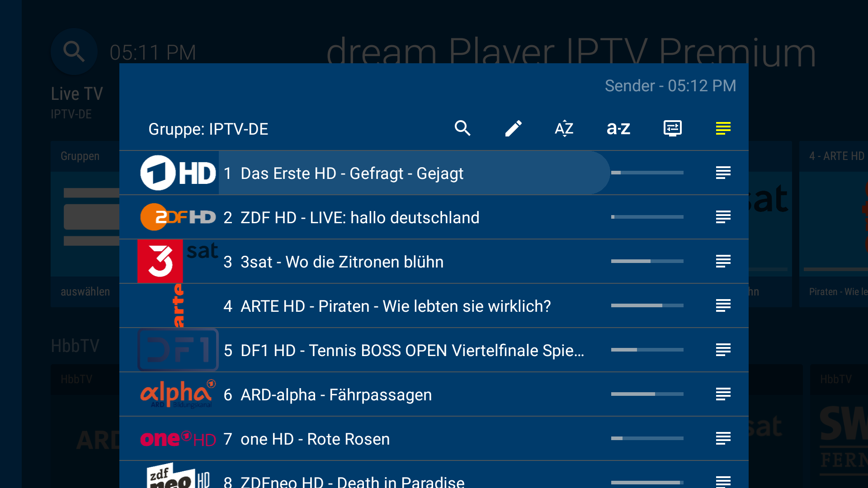Click the Gruppe: IPTV-DE label

208,129
